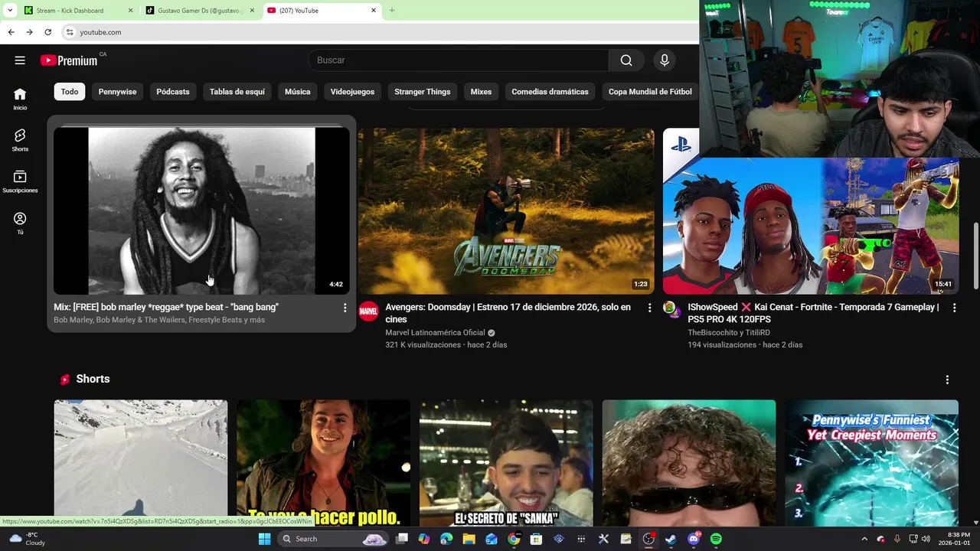Screen dimensions: 980x551
Task: Select the Música filter chip
Action: click(x=298, y=92)
